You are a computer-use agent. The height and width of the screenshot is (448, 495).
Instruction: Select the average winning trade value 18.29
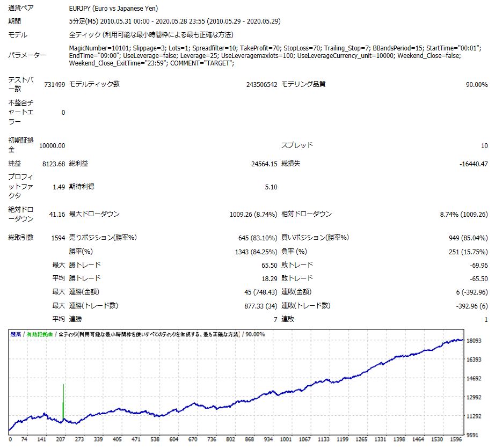pos(270,279)
